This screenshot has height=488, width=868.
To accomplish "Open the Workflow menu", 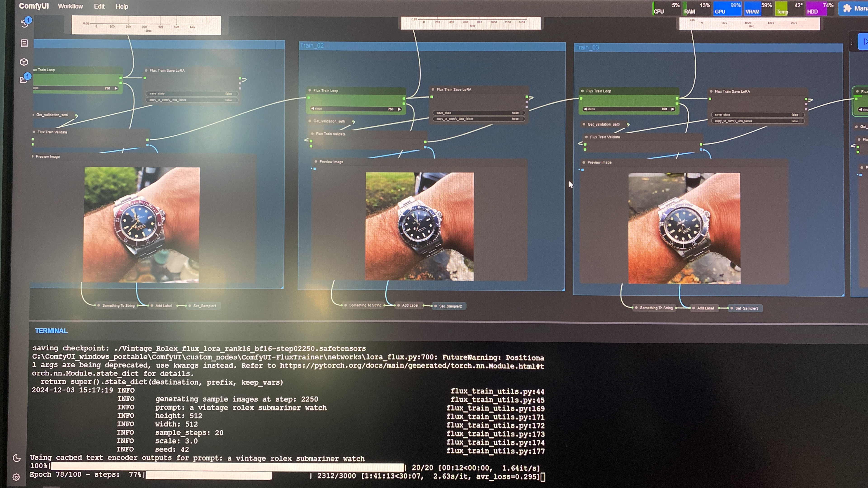I will pos(70,6).
